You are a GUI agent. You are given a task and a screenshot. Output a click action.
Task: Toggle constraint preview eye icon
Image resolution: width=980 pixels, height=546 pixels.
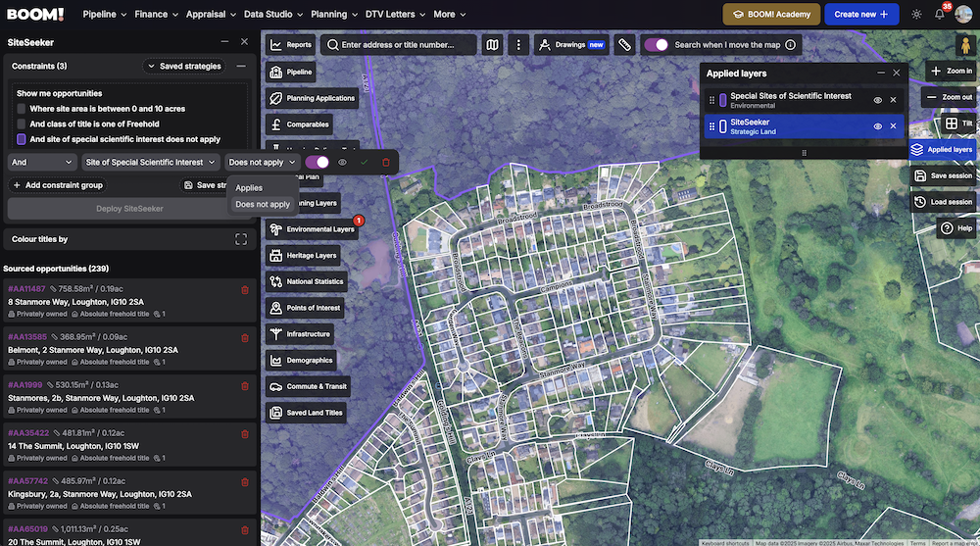342,163
